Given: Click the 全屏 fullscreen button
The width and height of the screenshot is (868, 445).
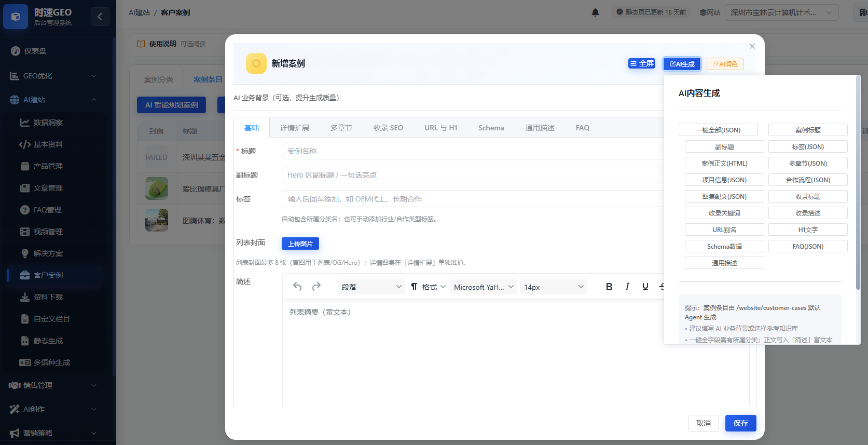Looking at the screenshot, I should pos(642,63).
